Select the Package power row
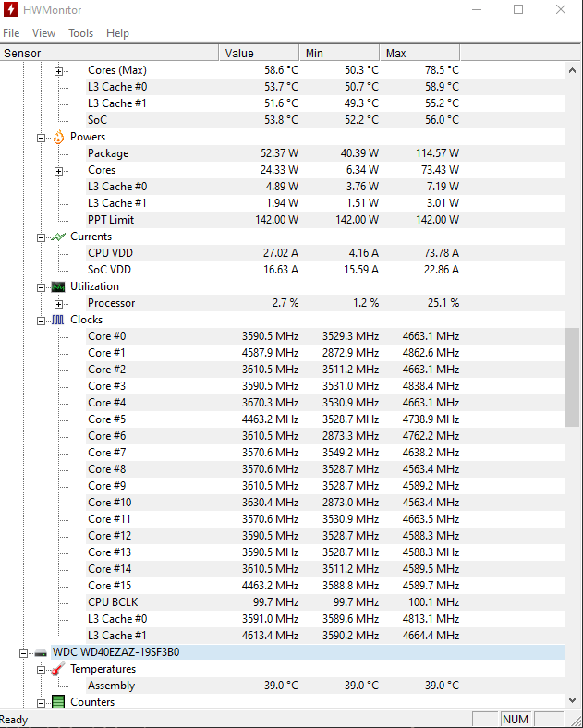Screen dimensions: 583x728 (325, 153)
